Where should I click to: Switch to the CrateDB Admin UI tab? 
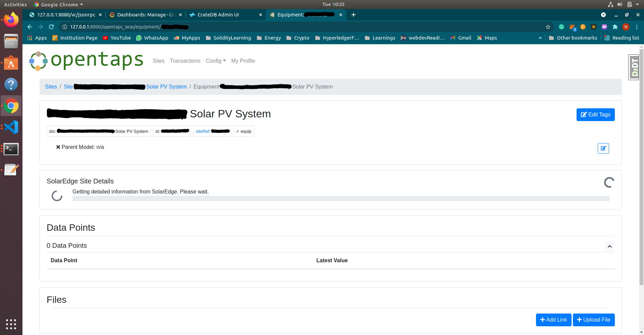218,15
